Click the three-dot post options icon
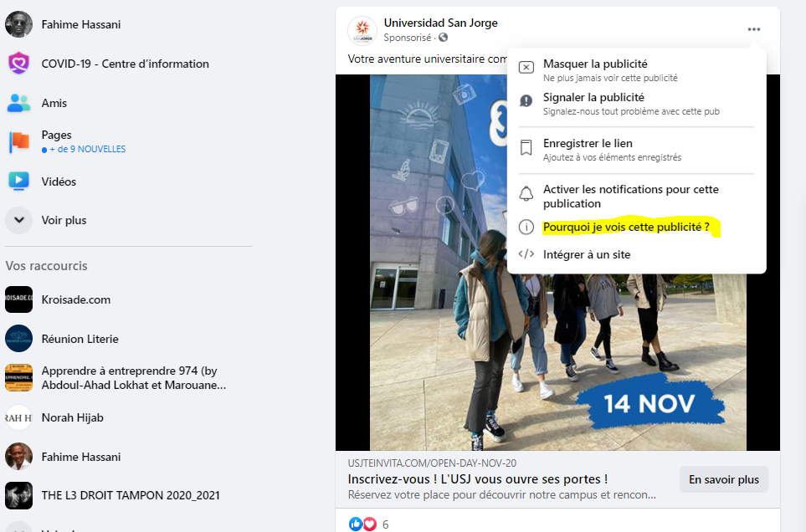 (754, 29)
